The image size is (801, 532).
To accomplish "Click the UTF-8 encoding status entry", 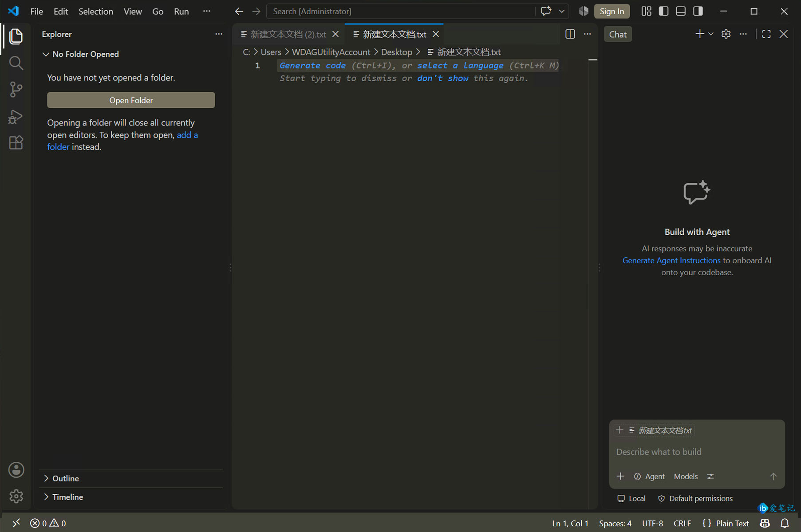I will pos(652,523).
